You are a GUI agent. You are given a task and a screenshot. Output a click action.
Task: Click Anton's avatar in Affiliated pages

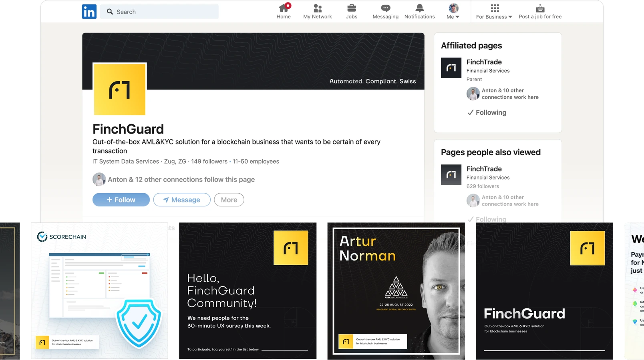click(x=473, y=94)
